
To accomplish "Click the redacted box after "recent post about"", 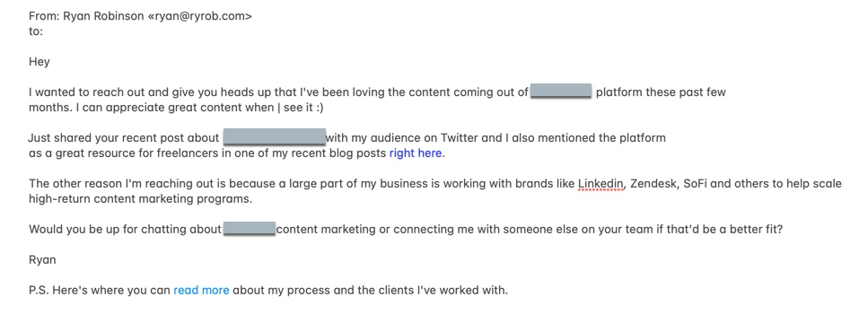I will click(274, 137).
